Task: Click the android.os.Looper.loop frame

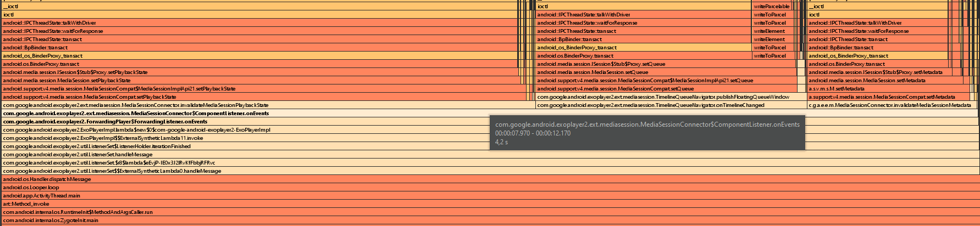Action: (x=490, y=188)
